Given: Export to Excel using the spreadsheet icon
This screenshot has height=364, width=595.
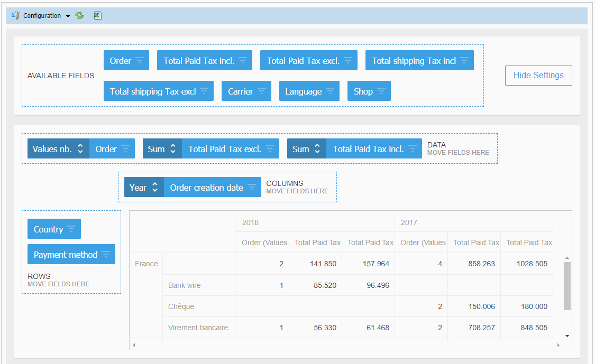Looking at the screenshot, I should click(97, 16).
